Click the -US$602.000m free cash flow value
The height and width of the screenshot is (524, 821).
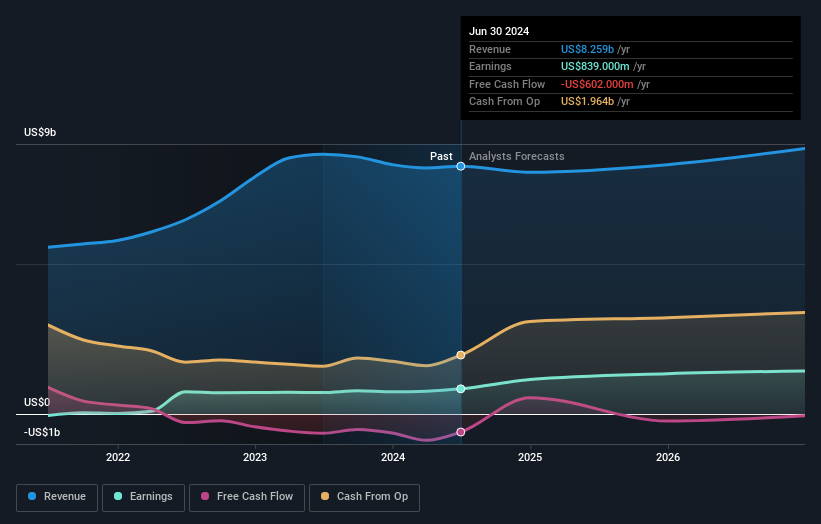click(x=597, y=84)
